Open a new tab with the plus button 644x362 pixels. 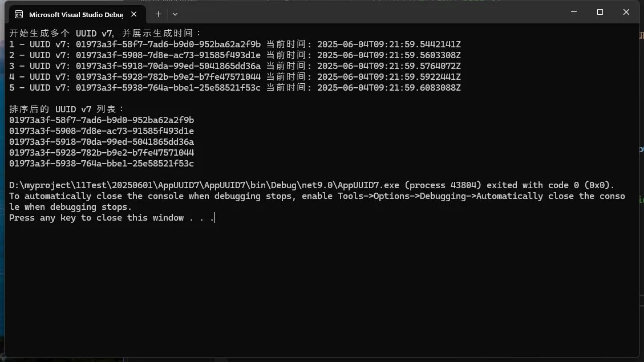point(158,14)
